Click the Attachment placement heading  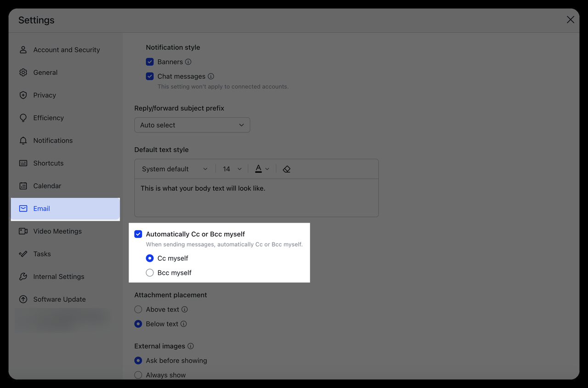point(170,295)
